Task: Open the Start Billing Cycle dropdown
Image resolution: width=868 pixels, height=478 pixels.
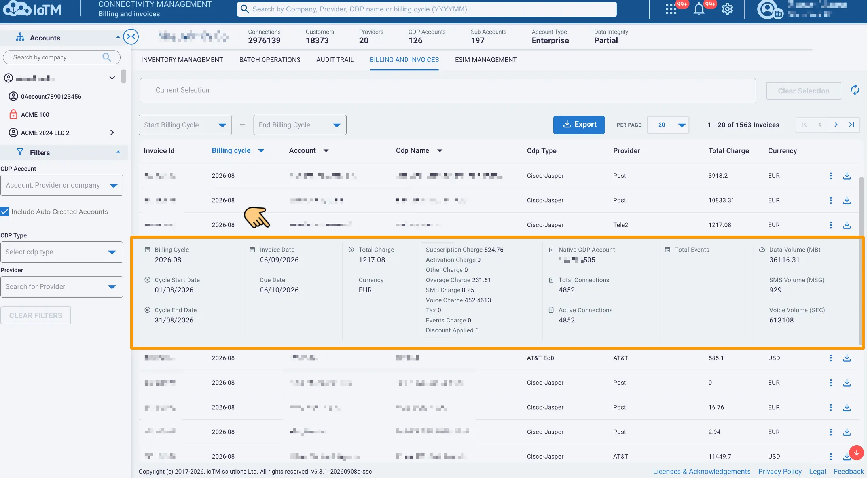Action: click(185, 125)
